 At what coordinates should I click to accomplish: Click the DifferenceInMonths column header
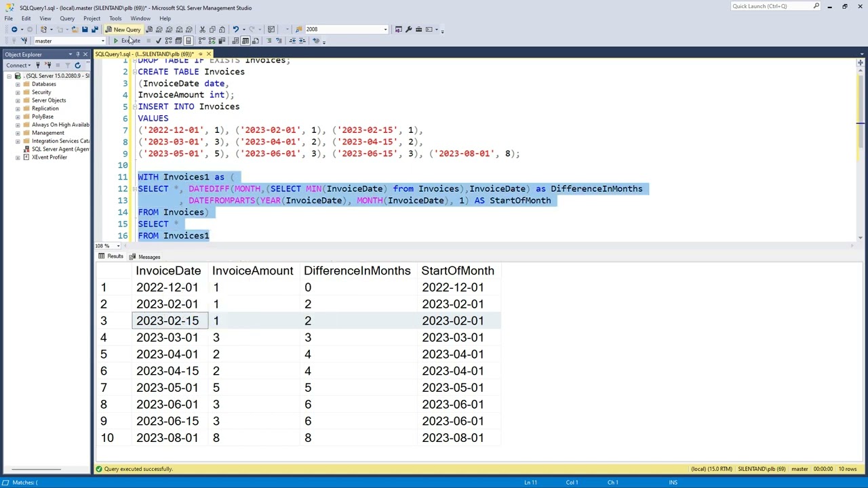point(357,270)
